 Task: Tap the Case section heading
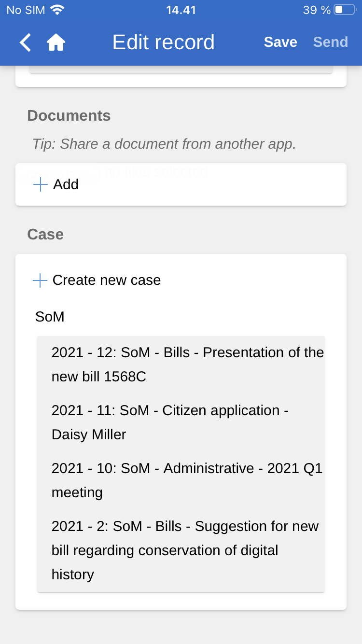[x=45, y=235]
